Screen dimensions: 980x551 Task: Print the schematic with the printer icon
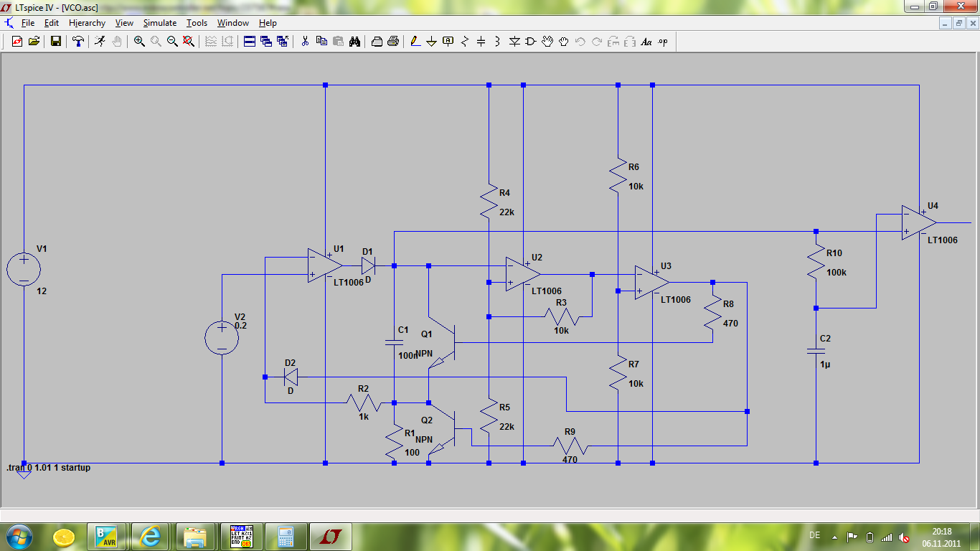click(393, 42)
